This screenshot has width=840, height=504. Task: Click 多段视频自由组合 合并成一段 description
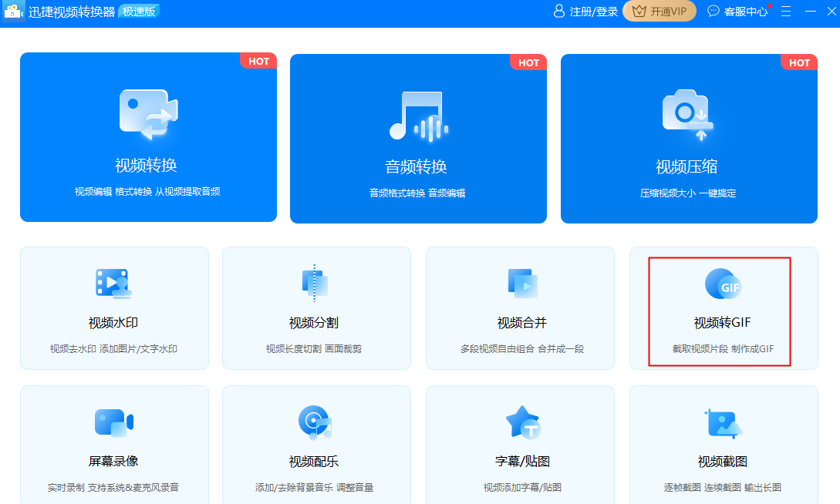(522, 349)
